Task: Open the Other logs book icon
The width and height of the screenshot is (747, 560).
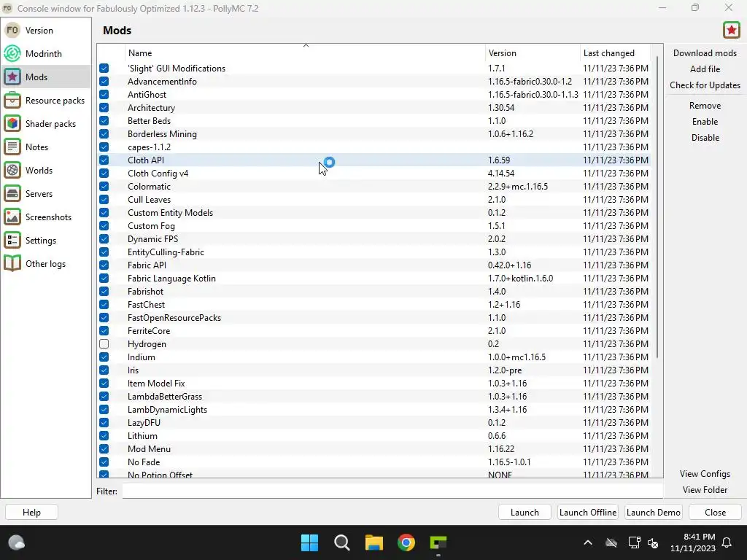Action: tap(12, 264)
